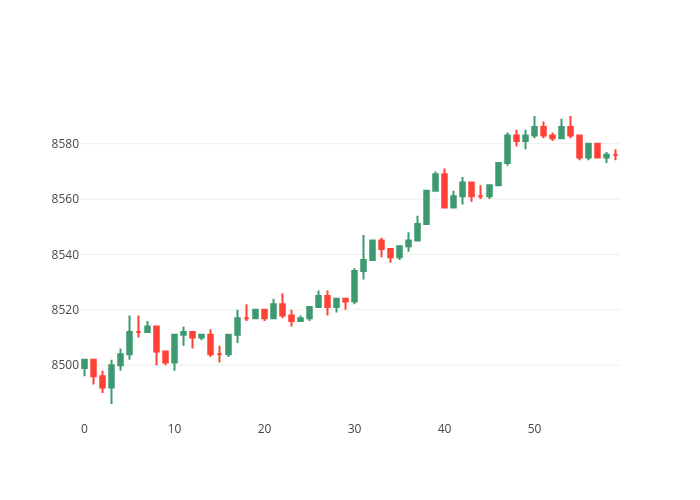Screen dimensions: 700x500
Task: Click the 8580 y-axis tick label
Action: [65, 144]
